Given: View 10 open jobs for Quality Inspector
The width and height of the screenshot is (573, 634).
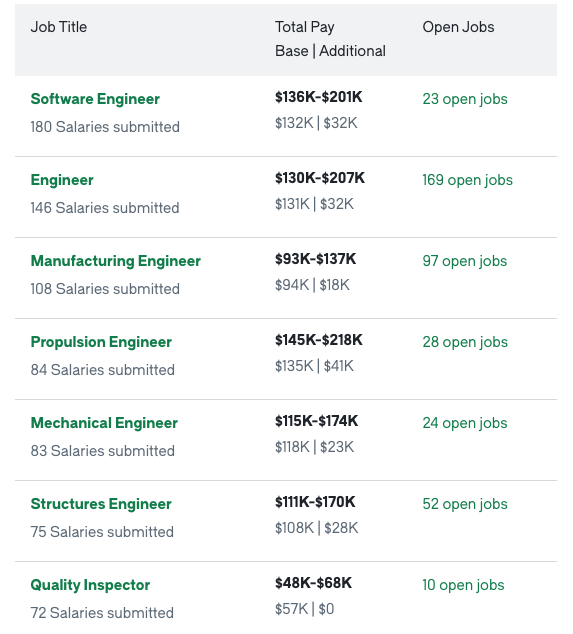Looking at the screenshot, I should click(x=463, y=585).
